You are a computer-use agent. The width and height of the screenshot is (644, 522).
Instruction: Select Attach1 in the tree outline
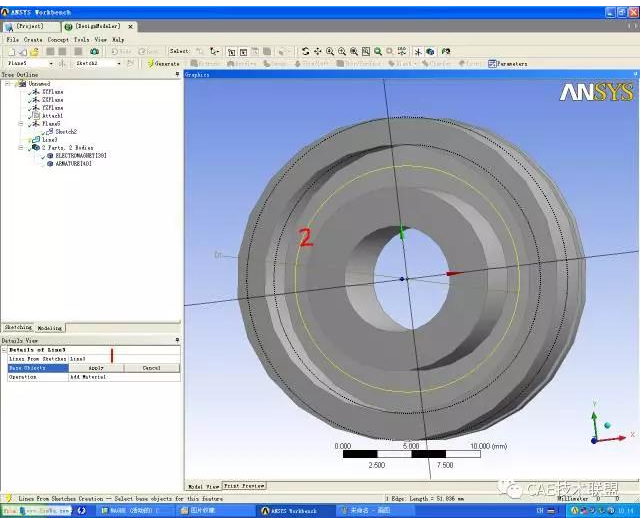(52, 115)
